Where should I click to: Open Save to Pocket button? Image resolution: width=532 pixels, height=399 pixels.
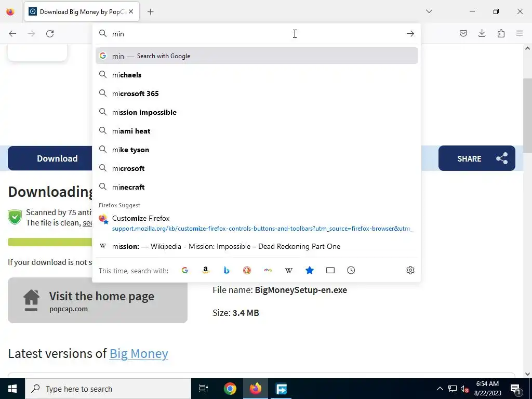click(463, 33)
